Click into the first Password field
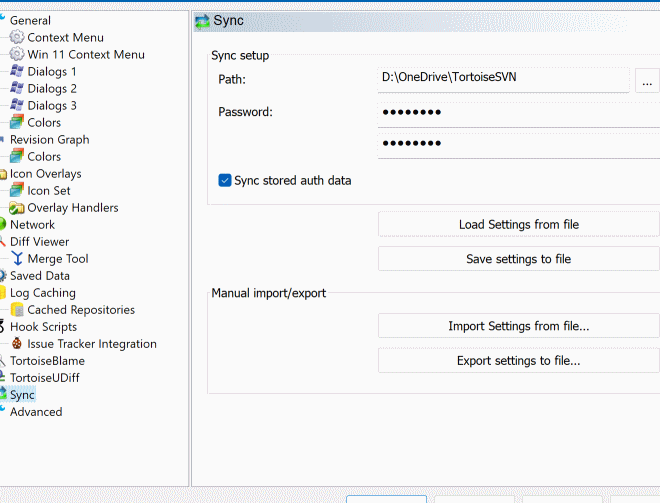The width and height of the screenshot is (660, 503). click(518, 112)
